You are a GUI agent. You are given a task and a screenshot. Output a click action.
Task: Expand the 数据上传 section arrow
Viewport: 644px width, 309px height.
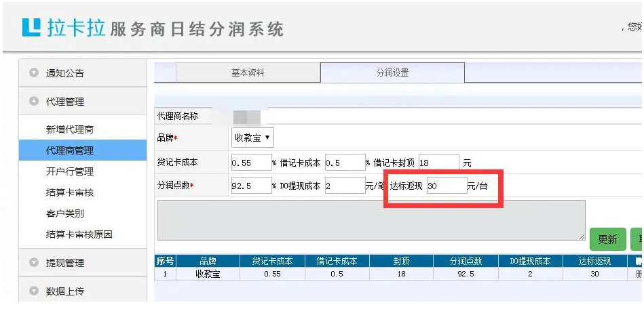(34, 291)
